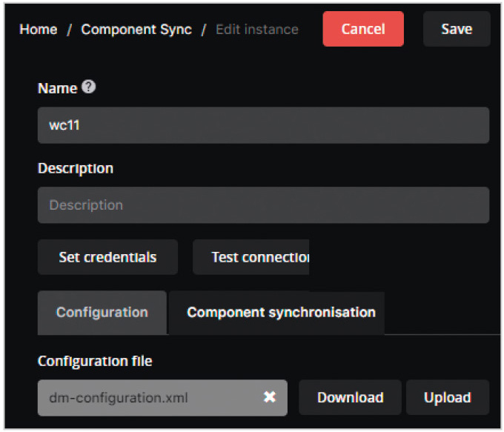Save the instance changes

[x=456, y=30]
